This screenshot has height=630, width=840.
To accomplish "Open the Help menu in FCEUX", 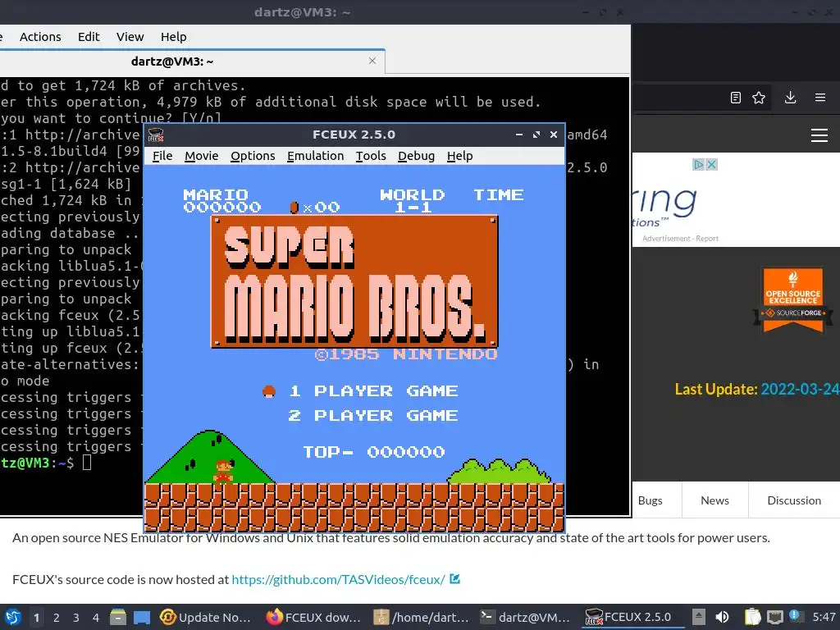I will tap(459, 156).
